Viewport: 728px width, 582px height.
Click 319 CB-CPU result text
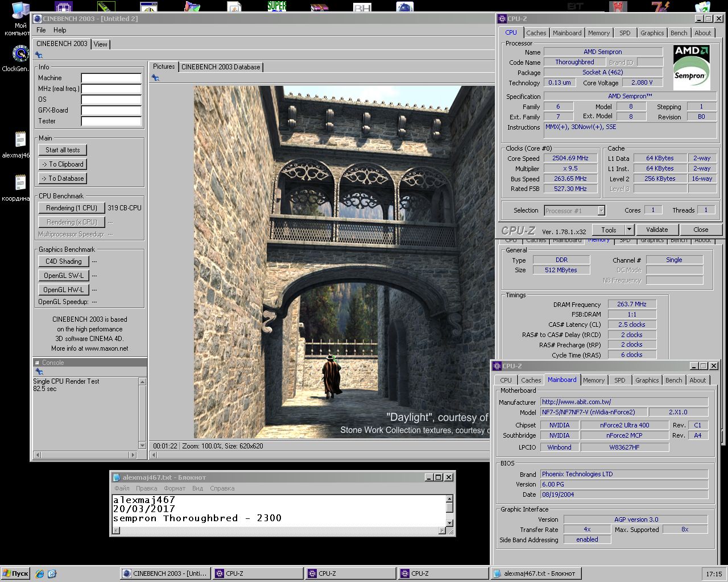click(125, 208)
